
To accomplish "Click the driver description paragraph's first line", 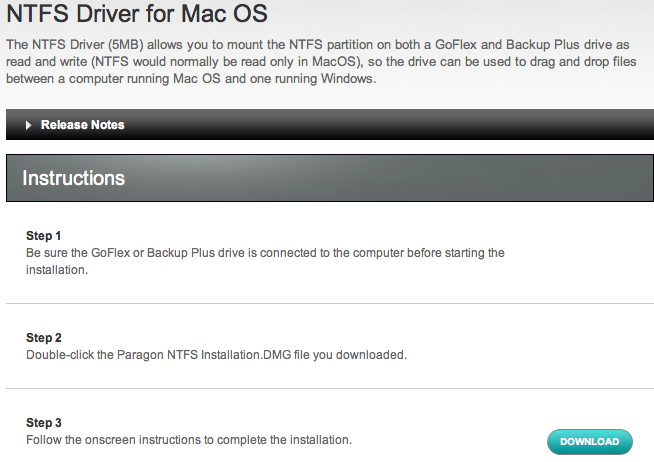I will pyautogui.click(x=317, y=45).
